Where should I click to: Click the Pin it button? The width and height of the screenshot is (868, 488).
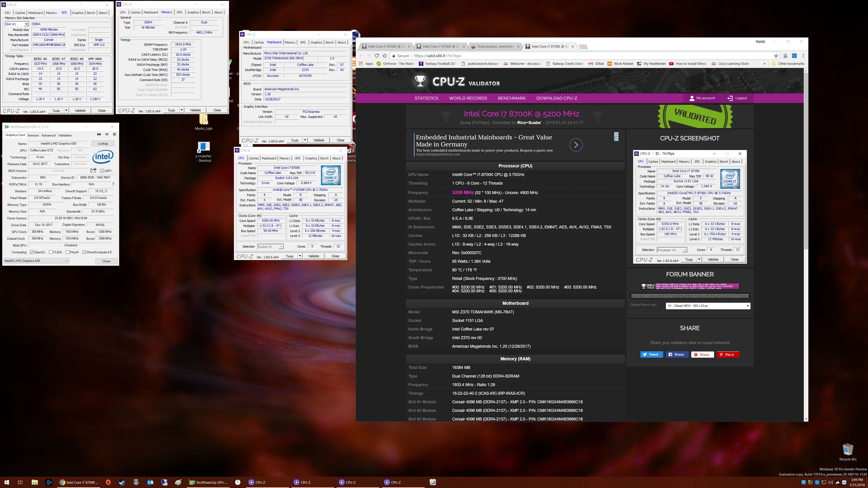[728, 354]
